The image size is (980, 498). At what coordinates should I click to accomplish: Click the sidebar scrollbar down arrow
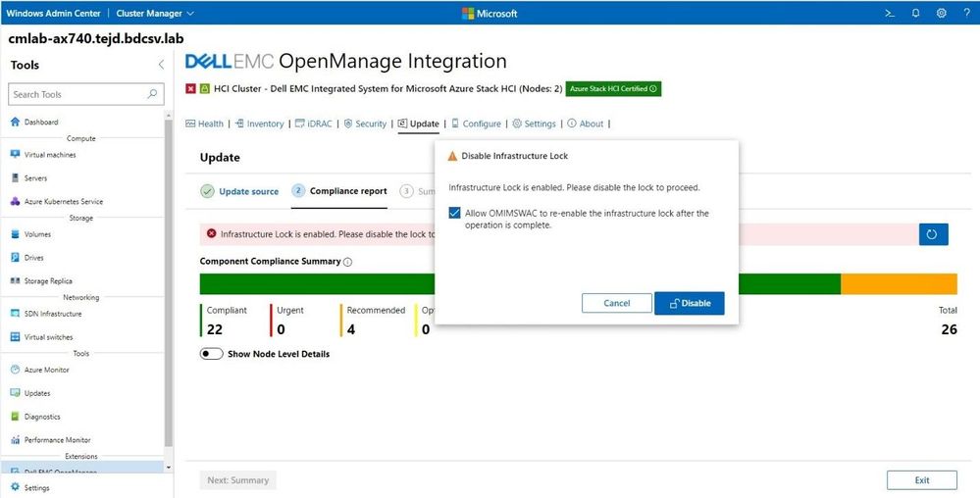tap(168, 467)
